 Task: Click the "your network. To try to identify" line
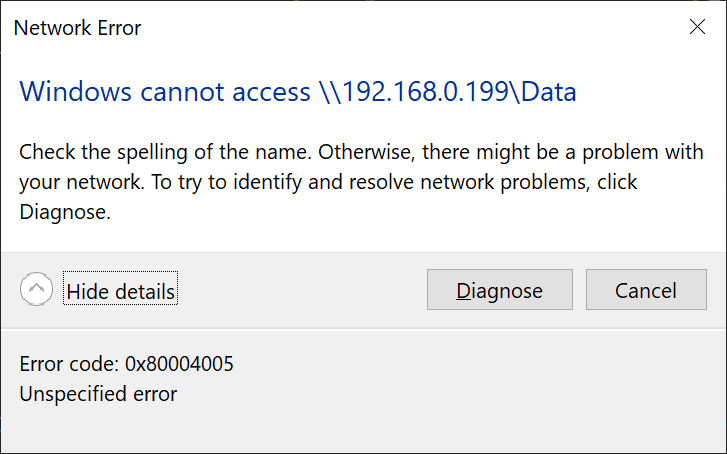[x=160, y=183]
